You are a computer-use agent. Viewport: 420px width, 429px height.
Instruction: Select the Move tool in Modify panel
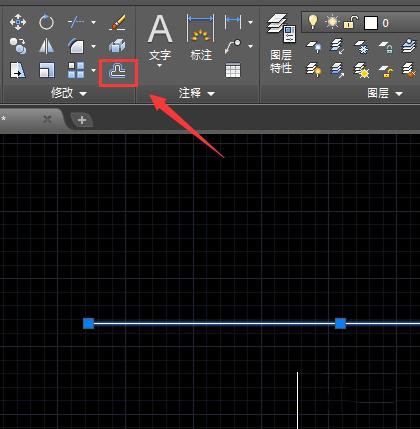click(18, 22)
